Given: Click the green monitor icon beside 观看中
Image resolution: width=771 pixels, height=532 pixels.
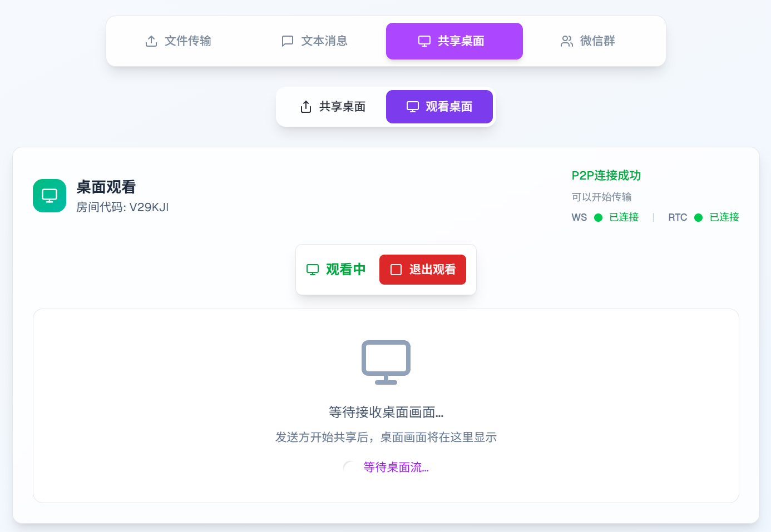Looking at the screenshot, I should (313, 270).
